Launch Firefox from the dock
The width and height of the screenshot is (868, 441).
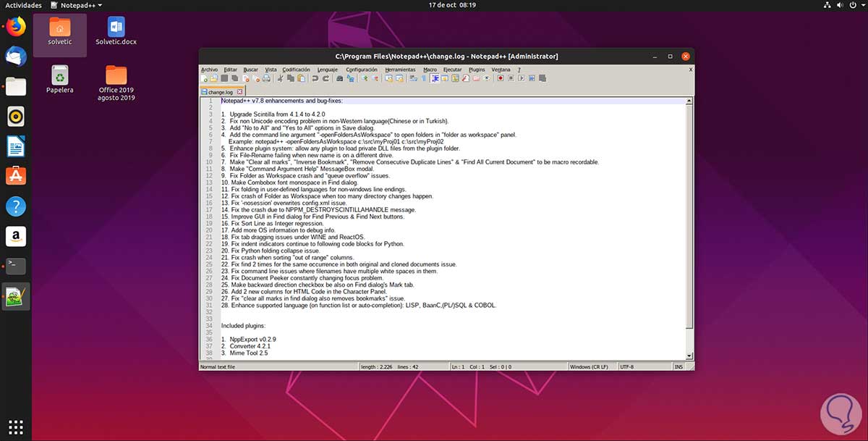click(x=15, y=28)
